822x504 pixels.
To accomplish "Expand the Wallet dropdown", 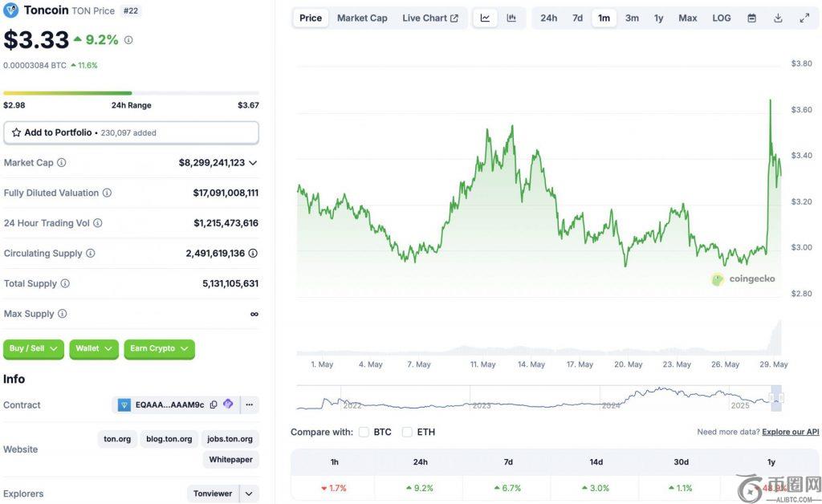I will (94, 348).
